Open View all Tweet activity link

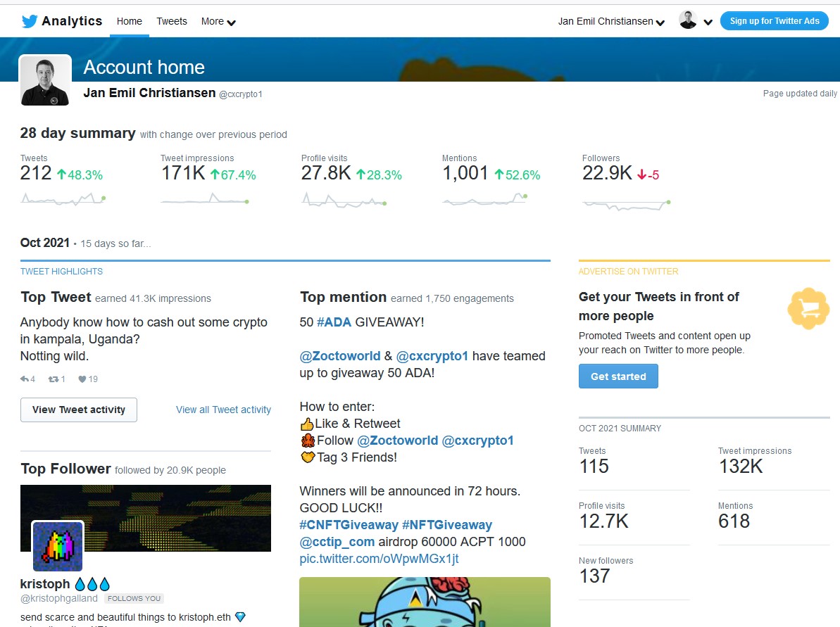pyautogui.click(x=223, y=410)
